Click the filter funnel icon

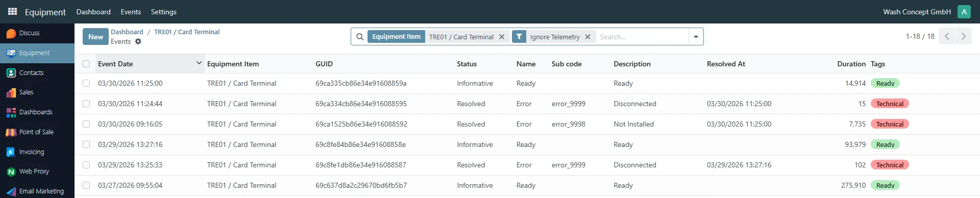click(519, 37)
